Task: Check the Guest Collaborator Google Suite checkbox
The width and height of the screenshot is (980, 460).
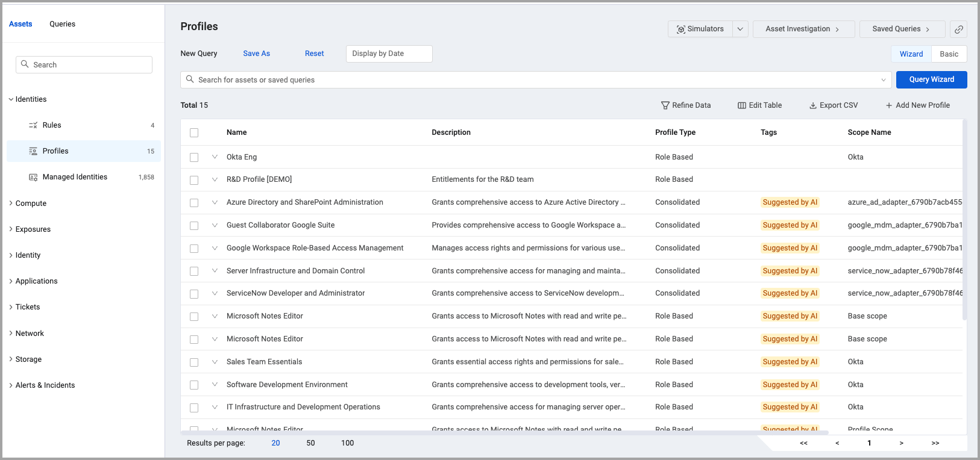Action: tap(194, 226)
